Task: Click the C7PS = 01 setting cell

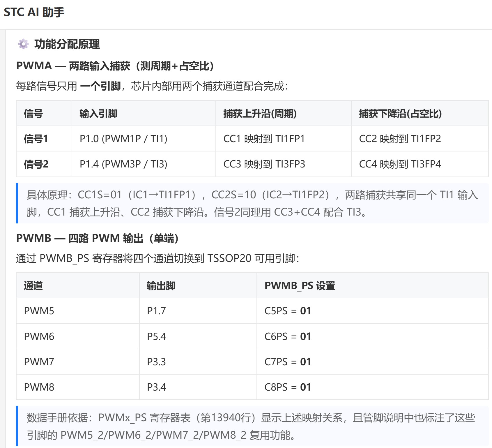Action: pos(373,362)
